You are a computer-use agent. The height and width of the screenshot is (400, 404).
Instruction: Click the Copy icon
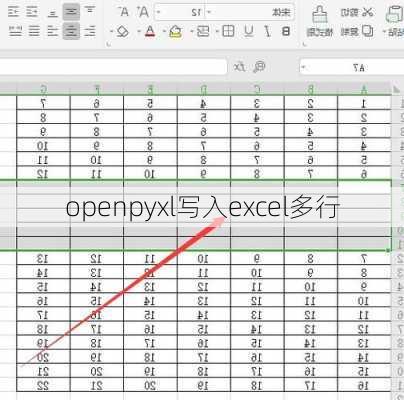tap(367, 31)
